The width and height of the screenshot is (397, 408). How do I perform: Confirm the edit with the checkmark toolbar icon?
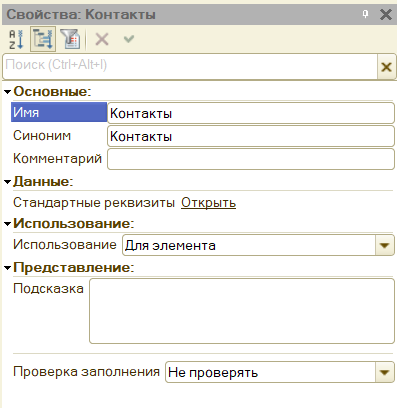(x=129, y=39)
